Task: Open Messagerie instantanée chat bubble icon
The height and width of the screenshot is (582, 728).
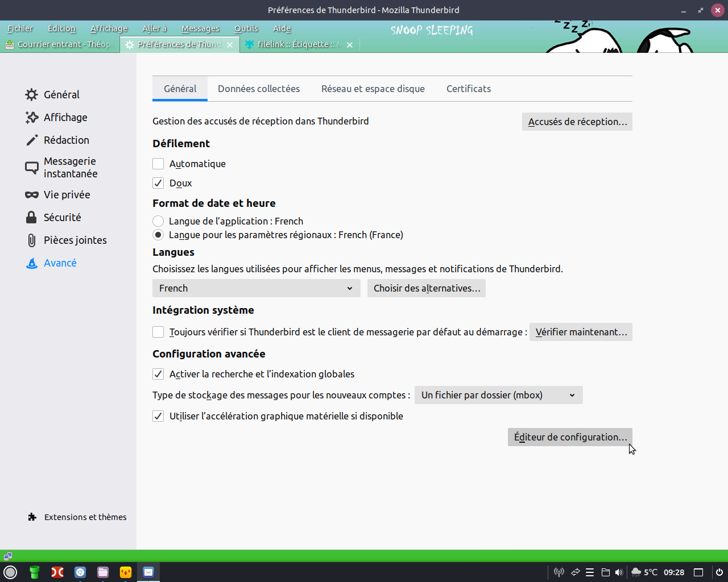Action: [32, 167]
